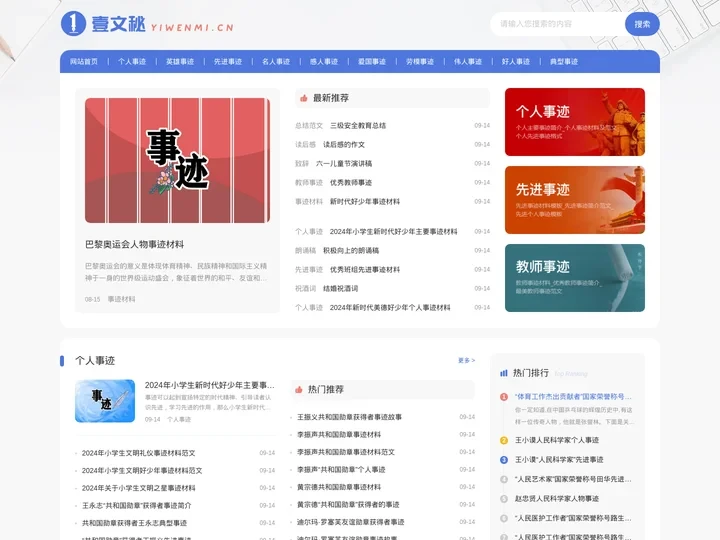Open the 好人事迹 nav menu item

(516, 62)
